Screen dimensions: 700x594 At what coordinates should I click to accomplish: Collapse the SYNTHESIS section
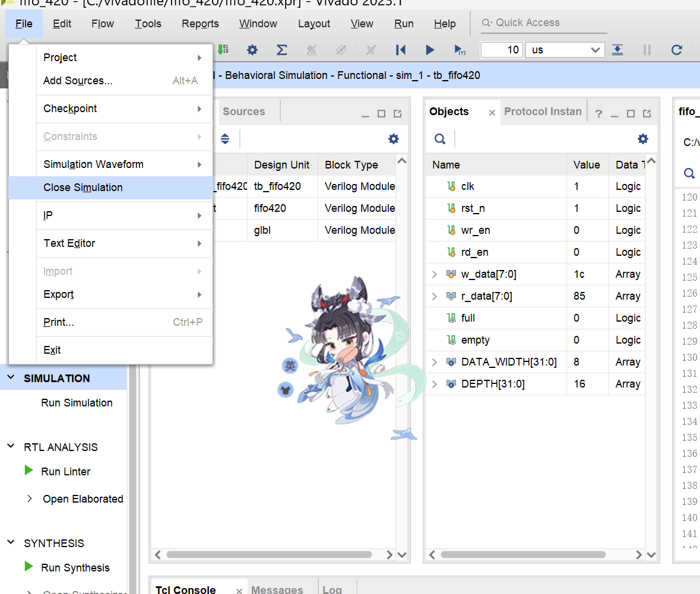click(11, 542)
